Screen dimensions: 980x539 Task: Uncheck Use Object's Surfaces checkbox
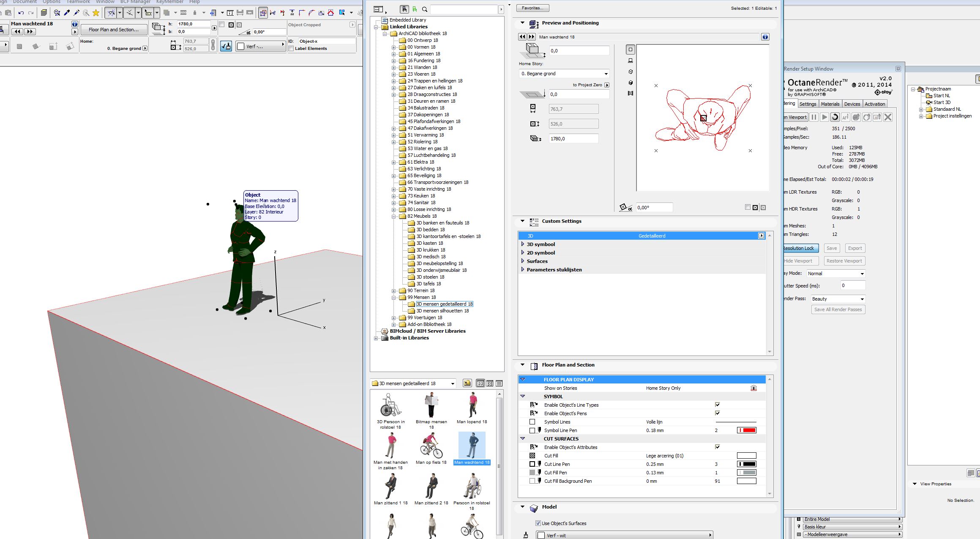[x=538, y=523]
